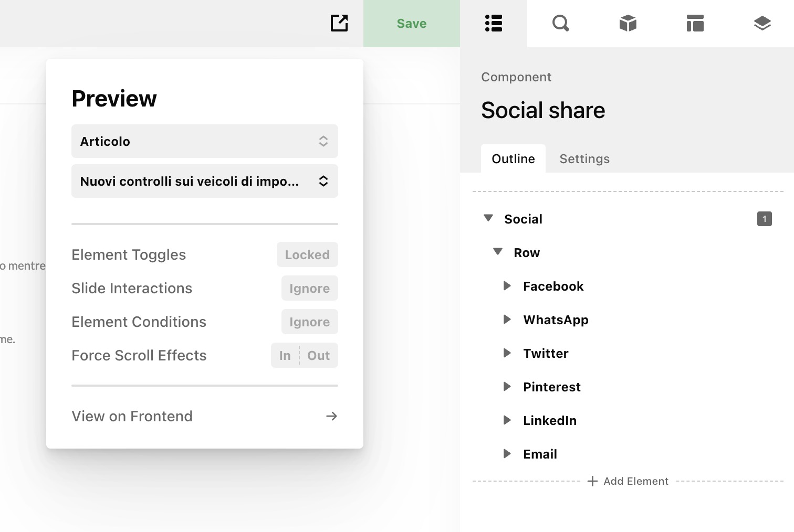This screenshot has height=532, width=794.
Task: Select the WhatsApp element in the outline
Action: pyautogui.click(x=556, y=320)
